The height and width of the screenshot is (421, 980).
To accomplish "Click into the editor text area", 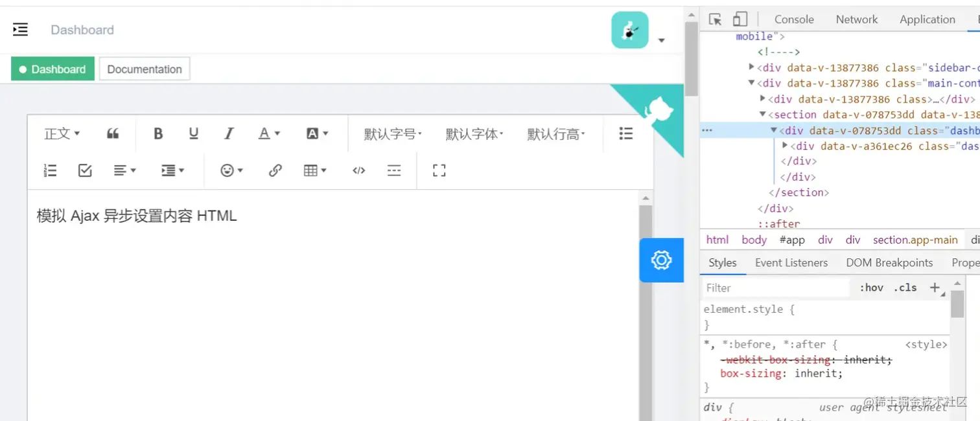I will coord(333,305).
